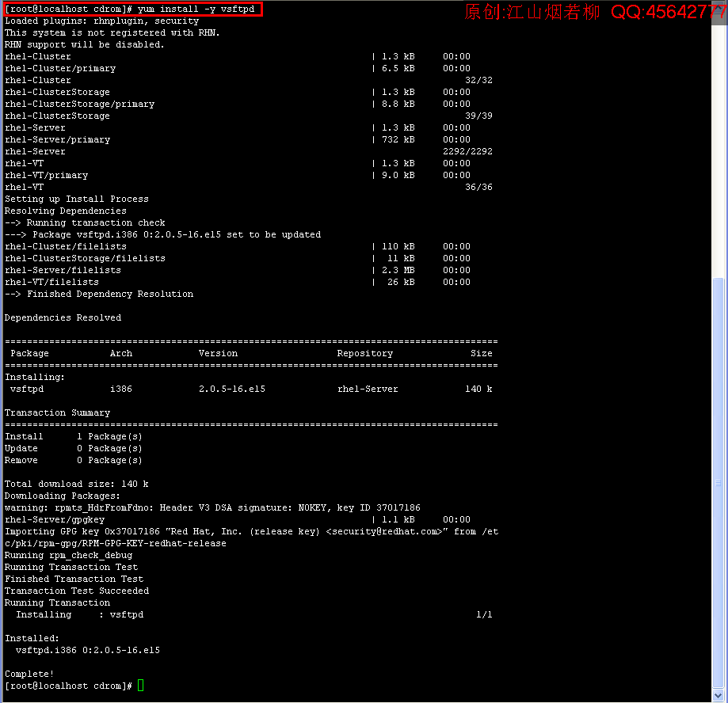Click the 'Resolving Dependencies' line
The height and width of the screenshot is (703, 728).
66,211
